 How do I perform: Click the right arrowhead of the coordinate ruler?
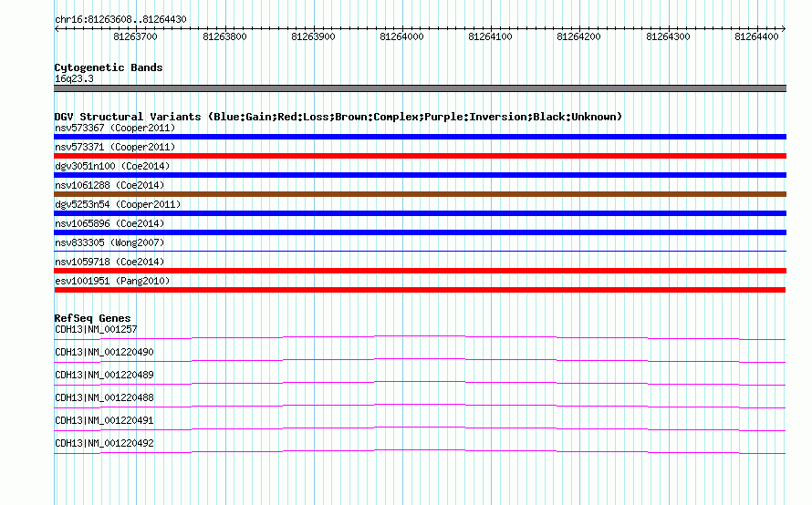[784, 29]
